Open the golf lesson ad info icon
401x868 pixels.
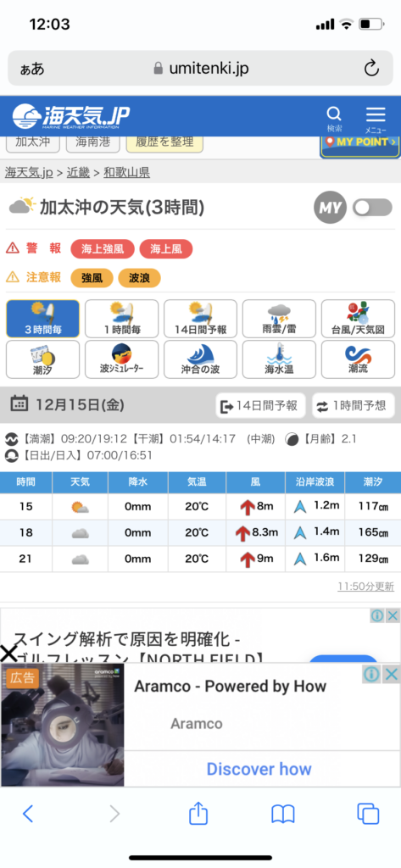[x=378, y=615]
